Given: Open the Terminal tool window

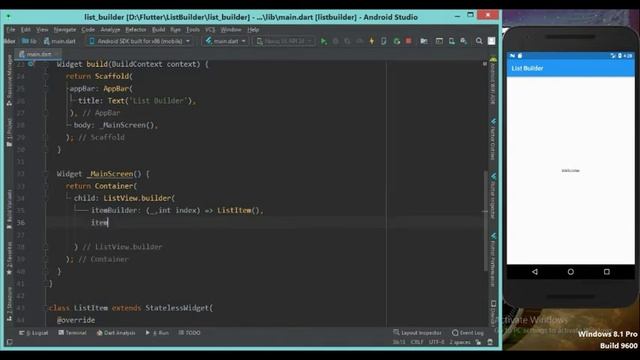Looking at the screenshot, I should [x=73, y=333].
